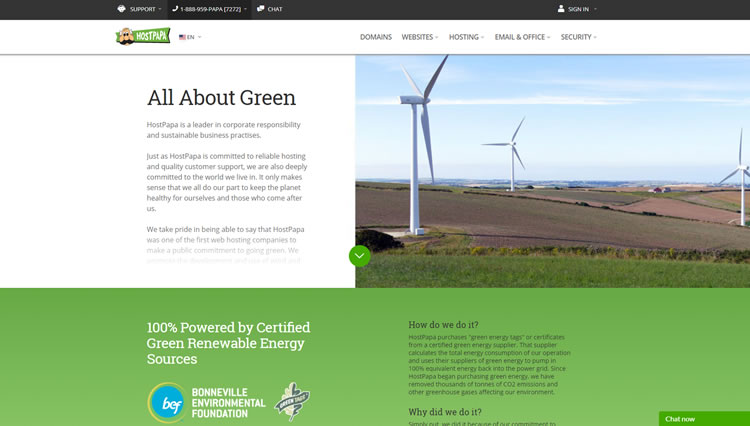Click the US flag language icon
Viewport: 750px width, 426px height.
tap(182, 37)
